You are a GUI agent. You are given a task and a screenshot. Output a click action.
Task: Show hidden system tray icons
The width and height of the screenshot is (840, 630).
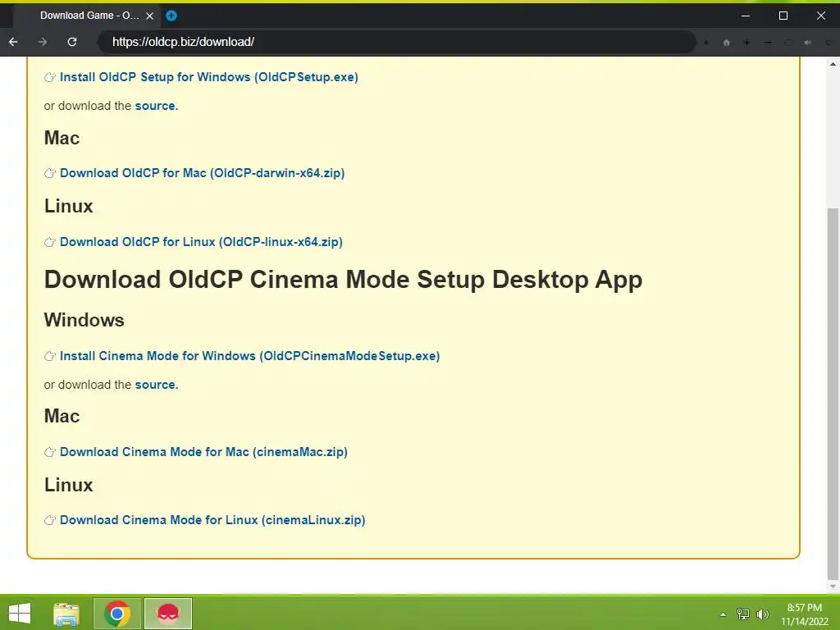[724, 614]
